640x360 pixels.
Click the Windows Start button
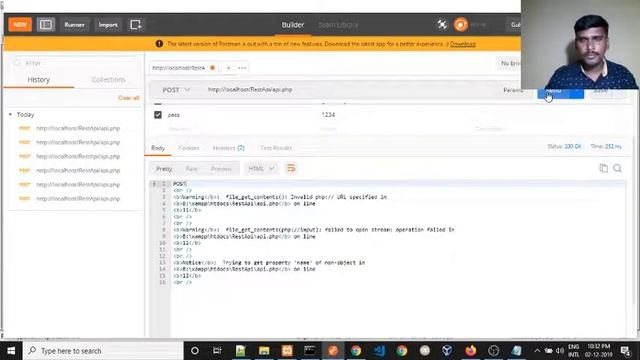pos(11,351)
